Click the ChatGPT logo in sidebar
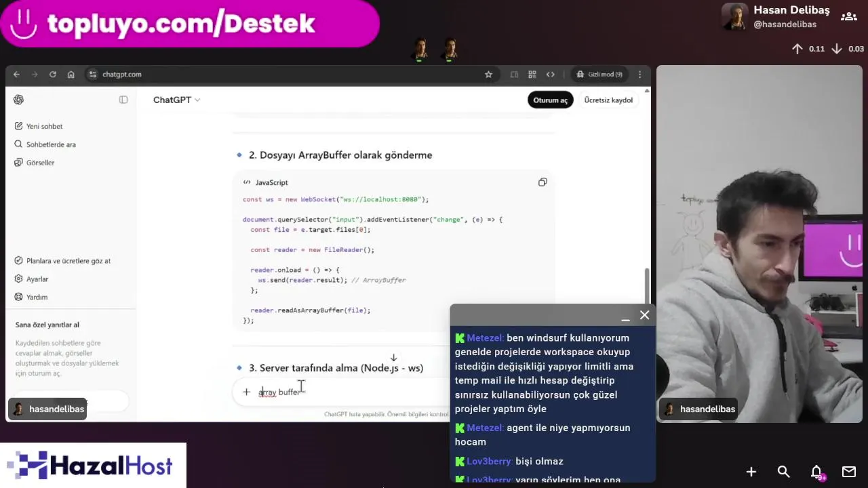This screenshot has width=868, height=488. [x=19, y=100]
